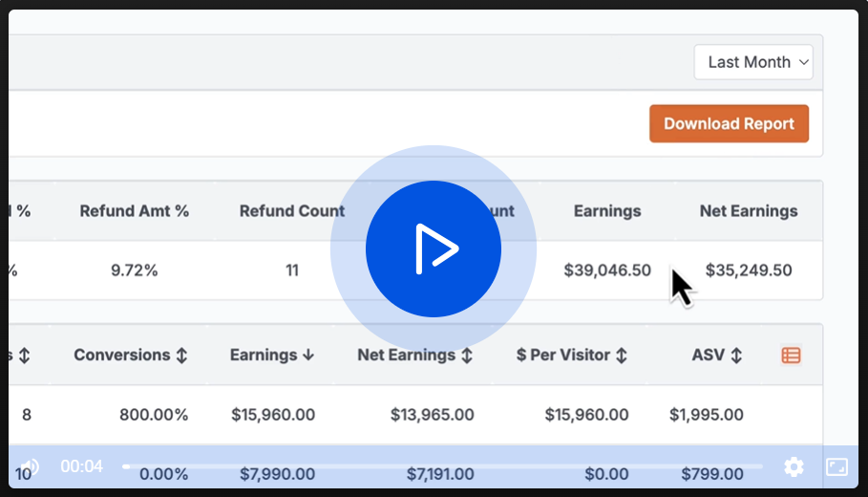Play the video using the center play button
The image size is (868, 497).
433,248
